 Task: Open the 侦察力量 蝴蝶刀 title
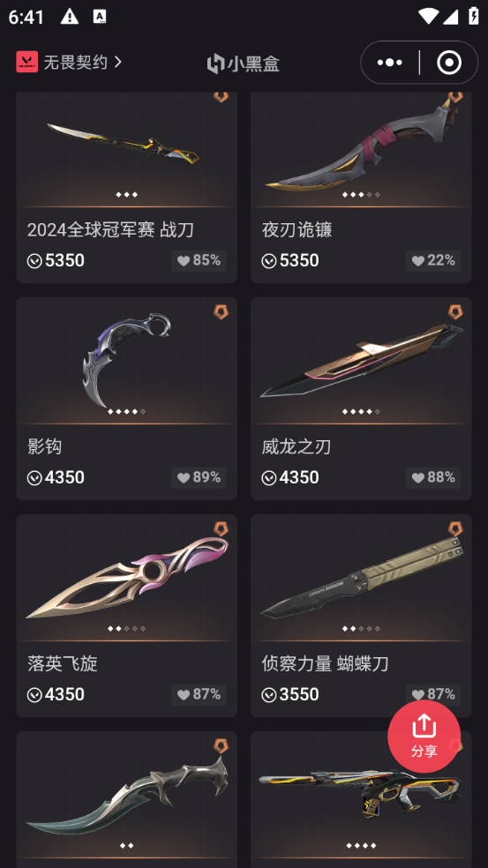[x=325, y=663]
